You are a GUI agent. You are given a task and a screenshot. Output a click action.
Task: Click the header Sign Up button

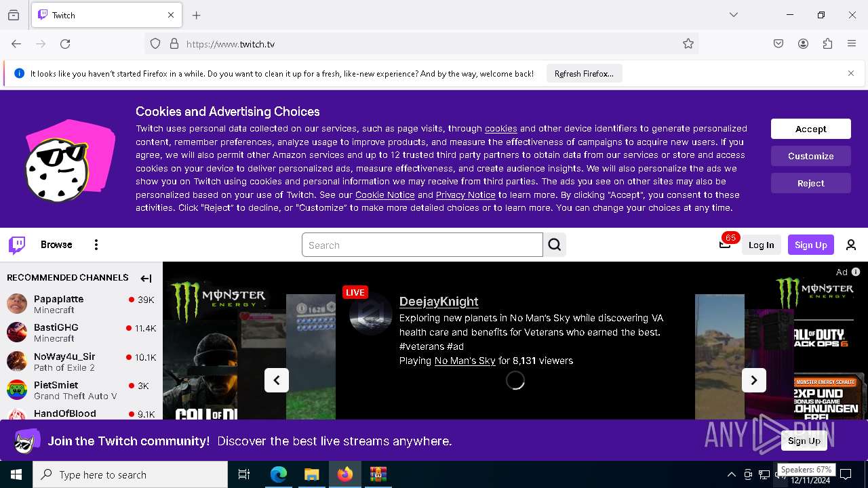pos(811,245)
